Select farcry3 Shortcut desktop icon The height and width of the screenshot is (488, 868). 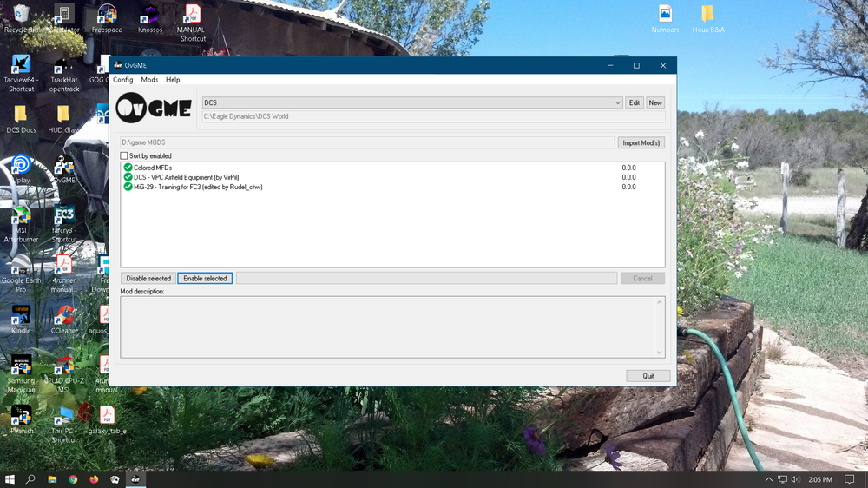[x=64, y=224]
